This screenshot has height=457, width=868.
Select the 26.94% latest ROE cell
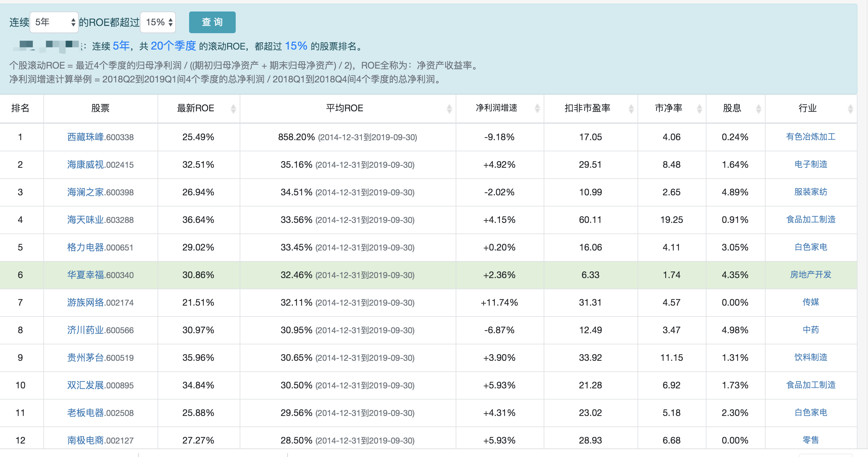[x=198, y=192]
